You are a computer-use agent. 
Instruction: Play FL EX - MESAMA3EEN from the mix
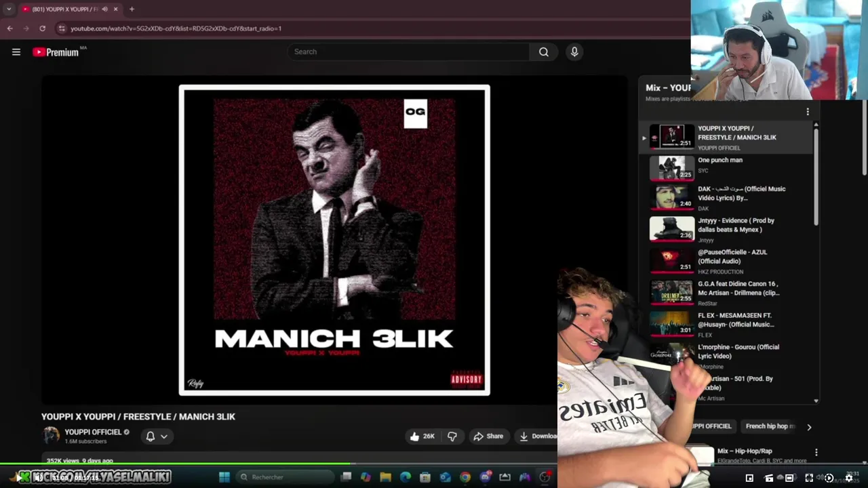(726, 325)
